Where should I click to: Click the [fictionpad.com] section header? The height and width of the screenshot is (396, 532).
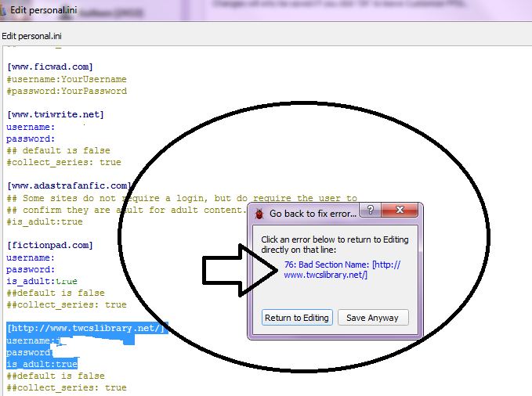(50, 245)
